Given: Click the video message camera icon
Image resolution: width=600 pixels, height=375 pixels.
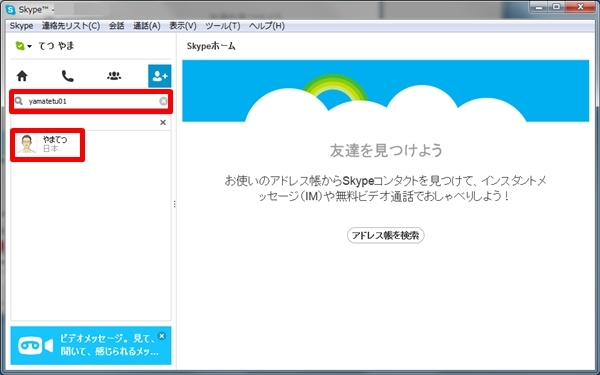Looking at the screenshot, I should [x=36, y=346].
